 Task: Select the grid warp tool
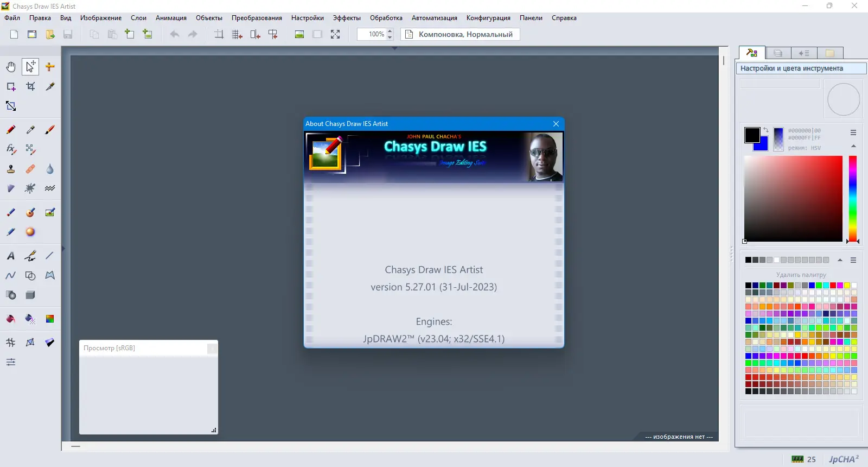[x=11, y=343]
